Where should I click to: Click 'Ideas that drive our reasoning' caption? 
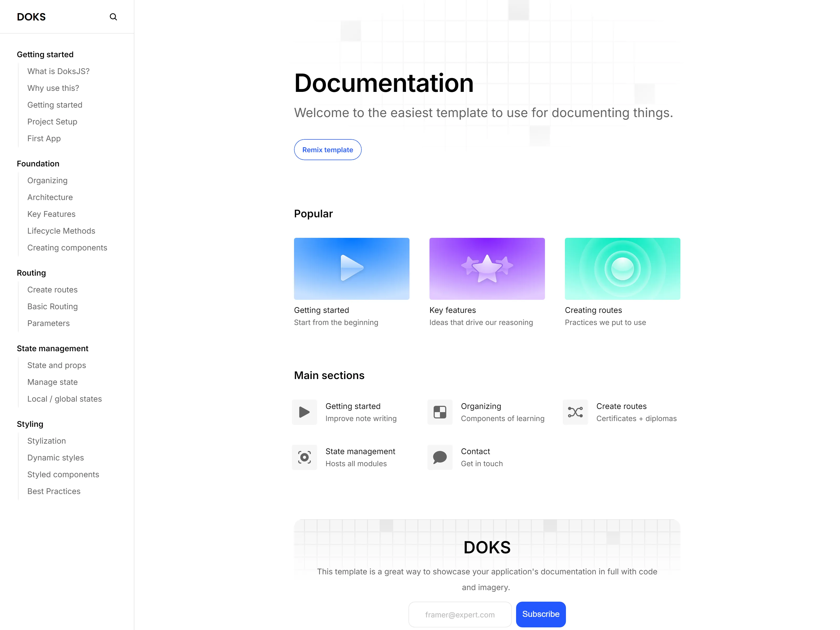(481, 322)
